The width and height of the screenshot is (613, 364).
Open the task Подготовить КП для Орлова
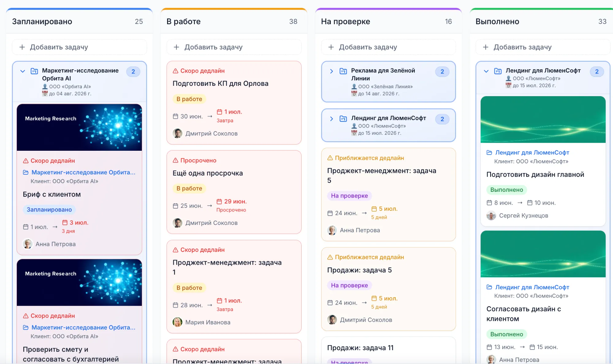[220, 83]
